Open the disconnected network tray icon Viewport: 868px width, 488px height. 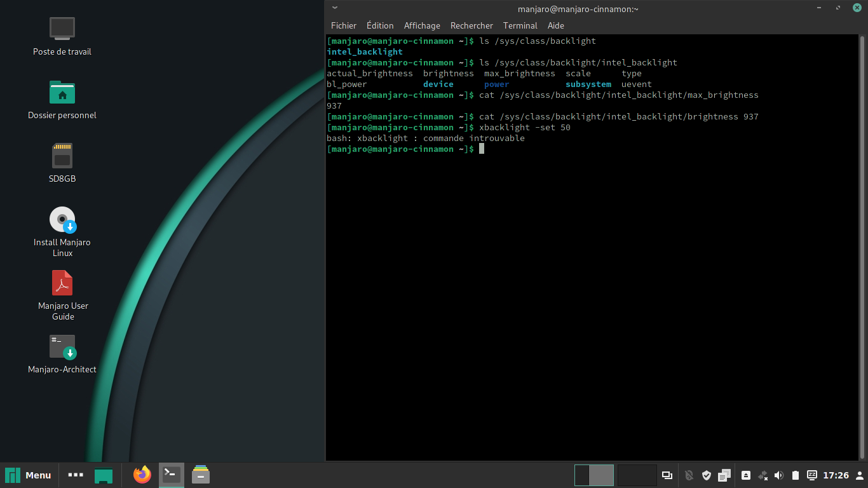[x=763, y=475]
